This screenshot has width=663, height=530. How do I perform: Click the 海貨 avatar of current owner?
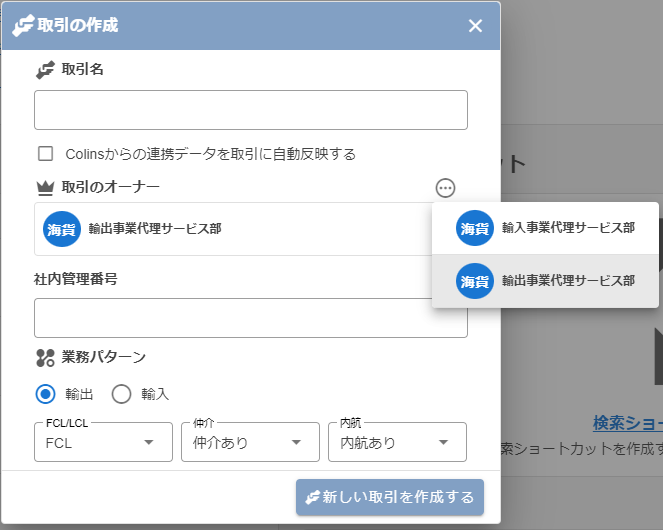62,229
